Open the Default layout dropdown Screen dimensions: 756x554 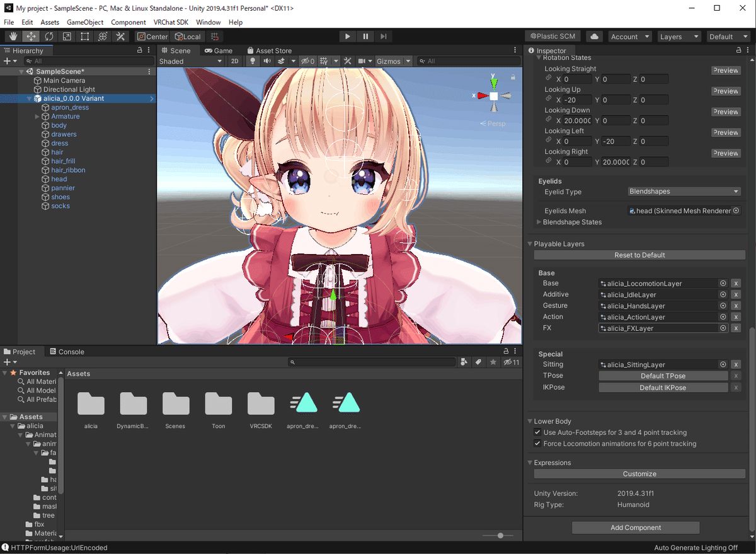(x=728, y=37)
